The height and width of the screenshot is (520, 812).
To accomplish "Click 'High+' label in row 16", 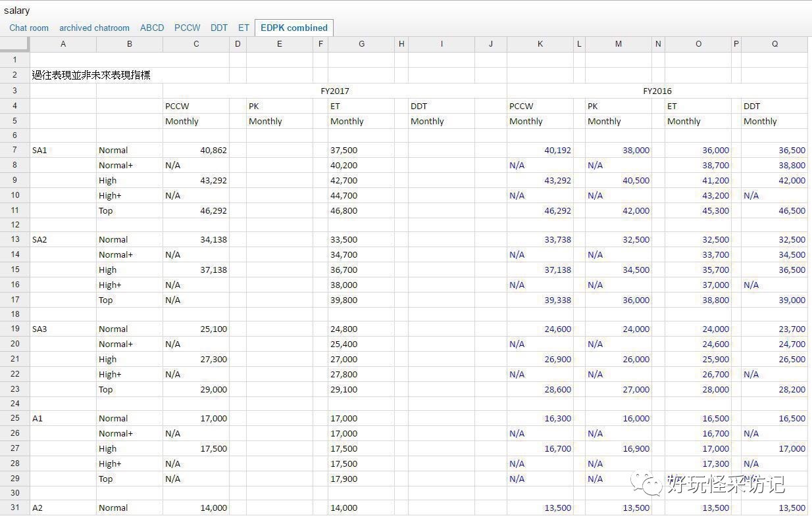I will tap(130, 285).
